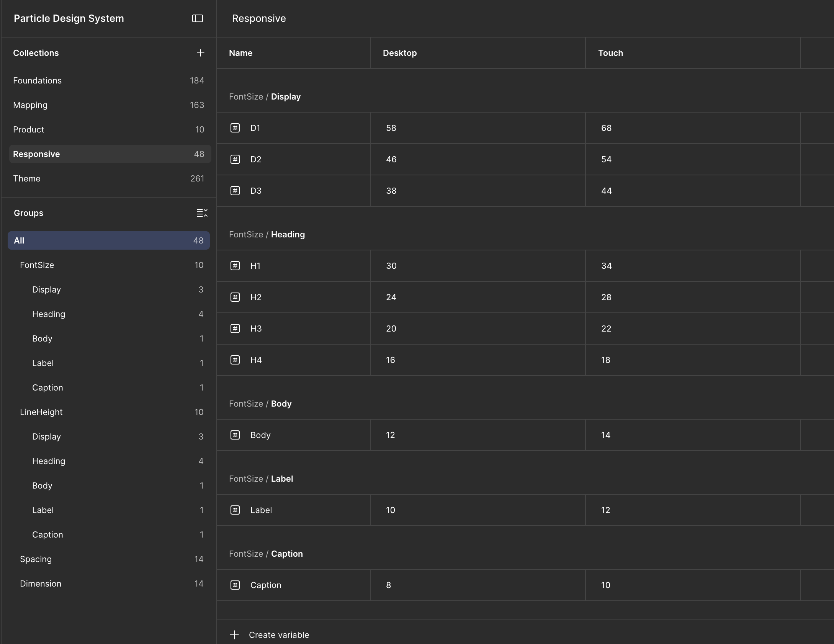Select the Responsive collection
834x644 pixels.
tap(110, 154)
